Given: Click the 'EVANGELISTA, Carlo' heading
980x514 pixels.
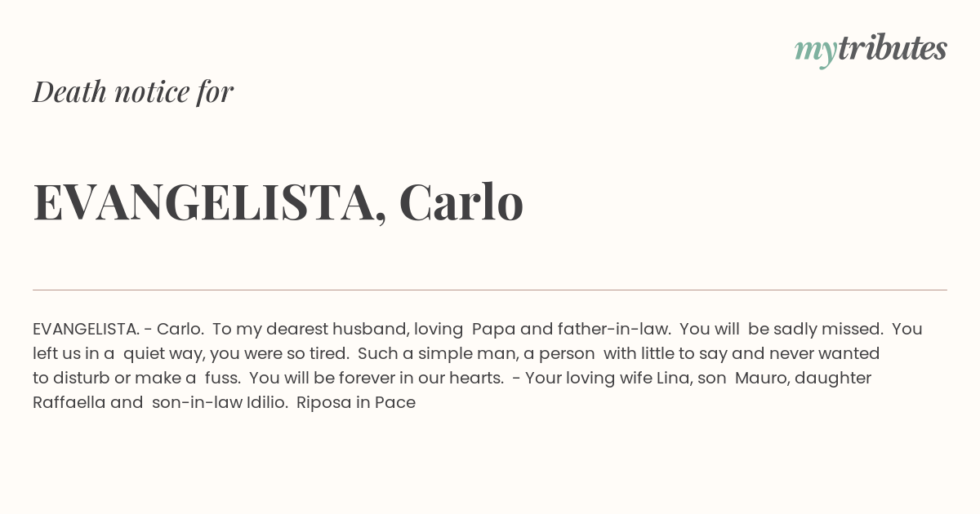Looking at the screenshot, I should 278,202.
